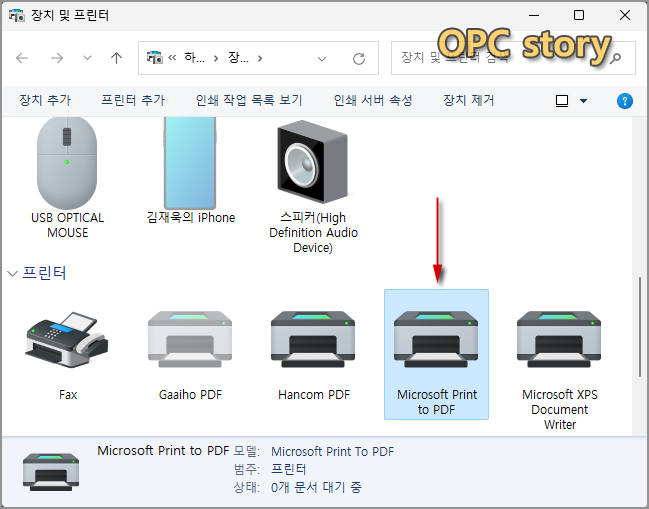This screenshot has width=649, height=509.
Task: Click 장치 추가 in the command bar
Action: (45, 100)
